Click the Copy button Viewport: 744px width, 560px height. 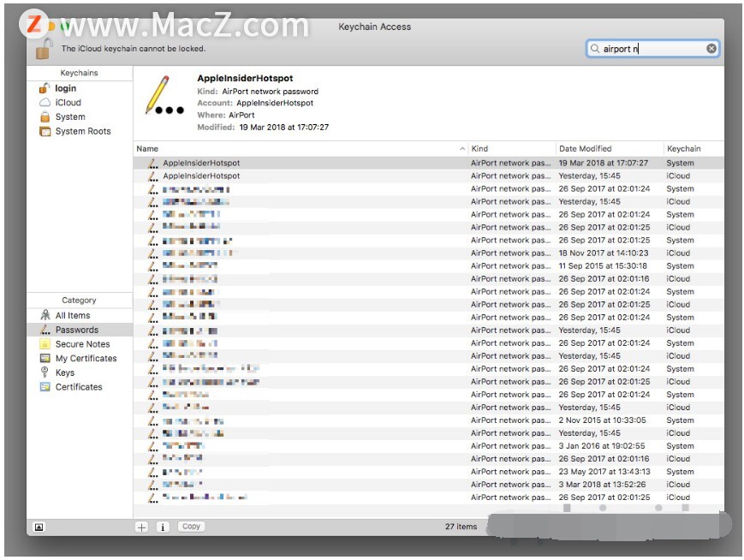point(191,527)
